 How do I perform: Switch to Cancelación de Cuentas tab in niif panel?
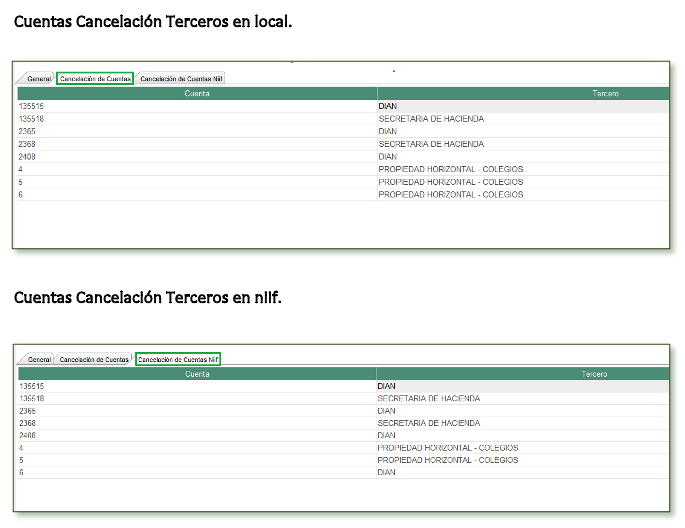94,359
